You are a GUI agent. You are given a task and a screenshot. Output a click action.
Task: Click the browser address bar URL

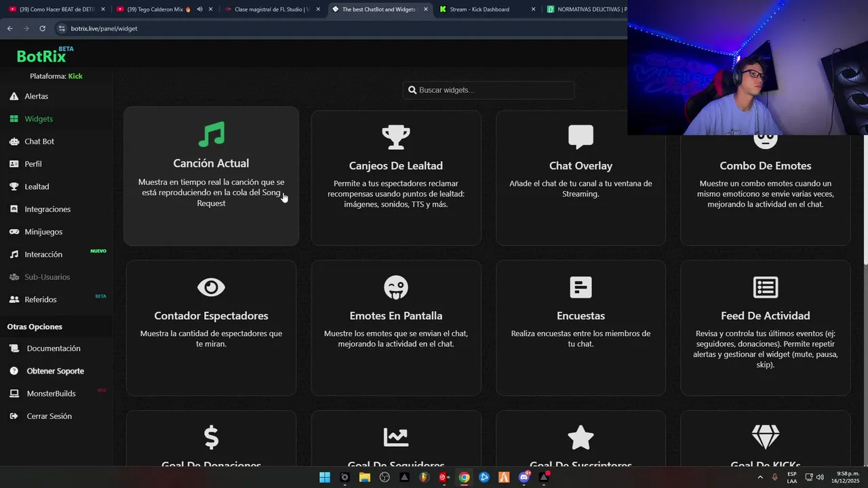pos(104,28)
